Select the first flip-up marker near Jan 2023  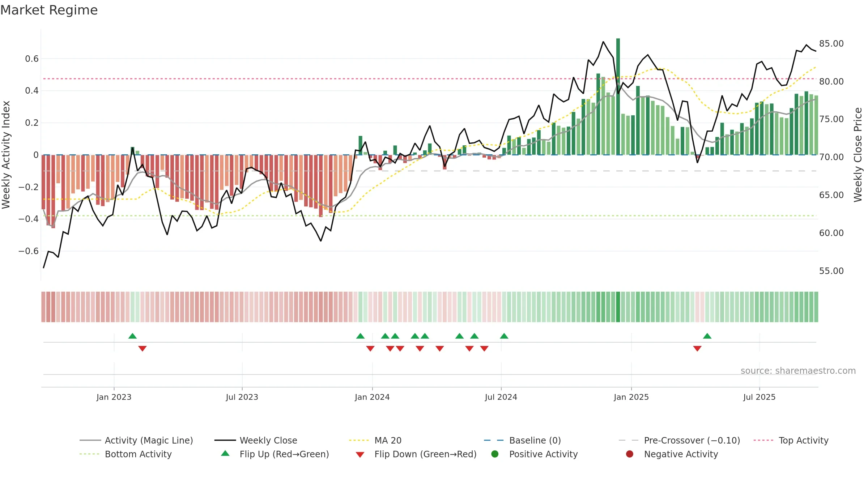point(132,336)
